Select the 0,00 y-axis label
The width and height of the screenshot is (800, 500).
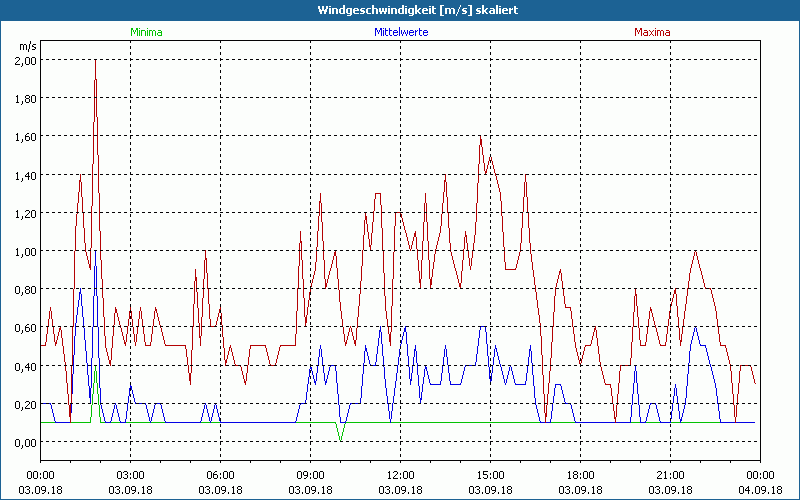coord(25,442)
